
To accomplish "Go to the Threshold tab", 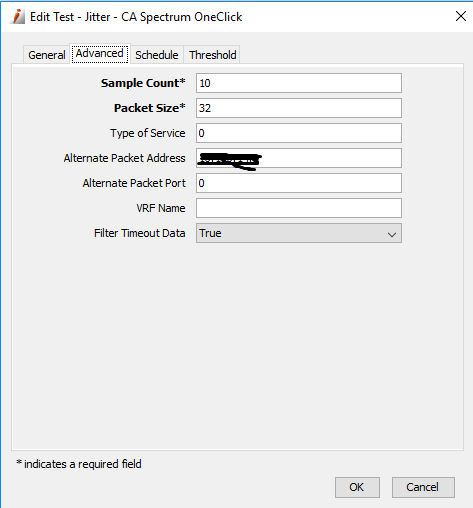I will click(212, 55).
